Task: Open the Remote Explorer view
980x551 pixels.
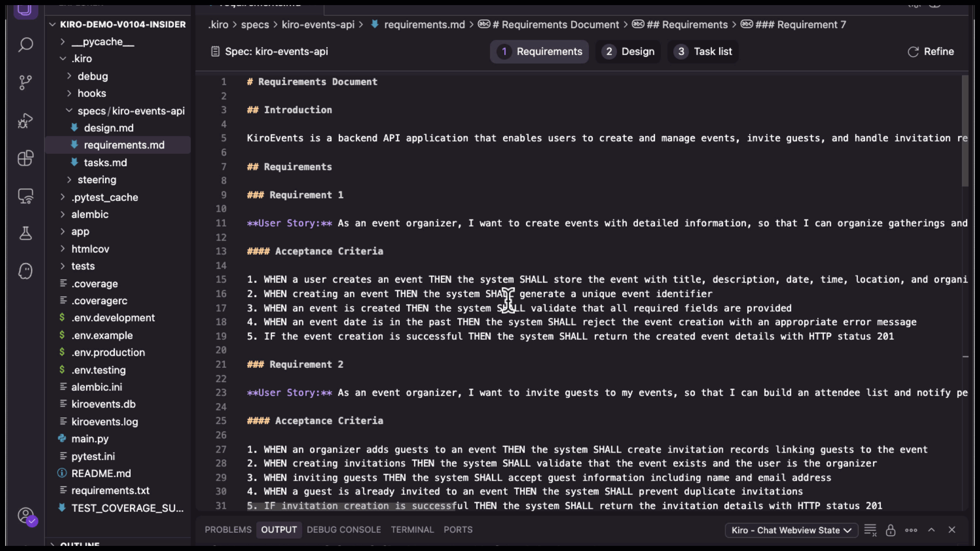Action: 26,196
